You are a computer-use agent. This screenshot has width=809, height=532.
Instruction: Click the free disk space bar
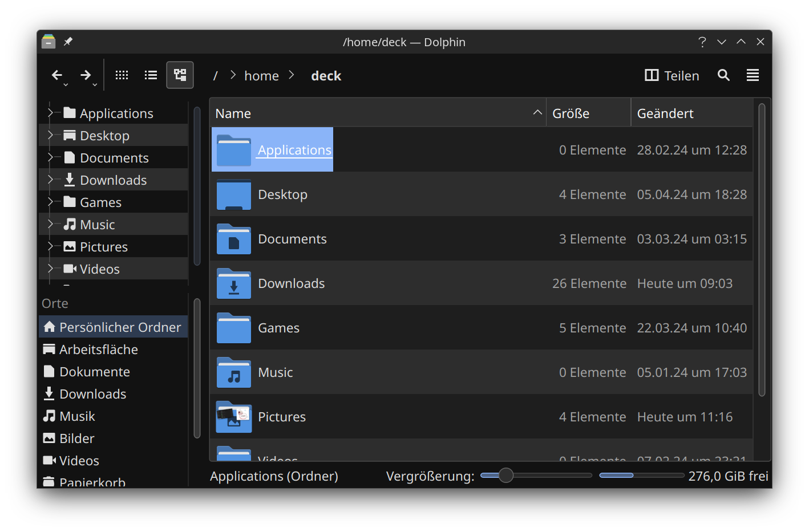641,475
